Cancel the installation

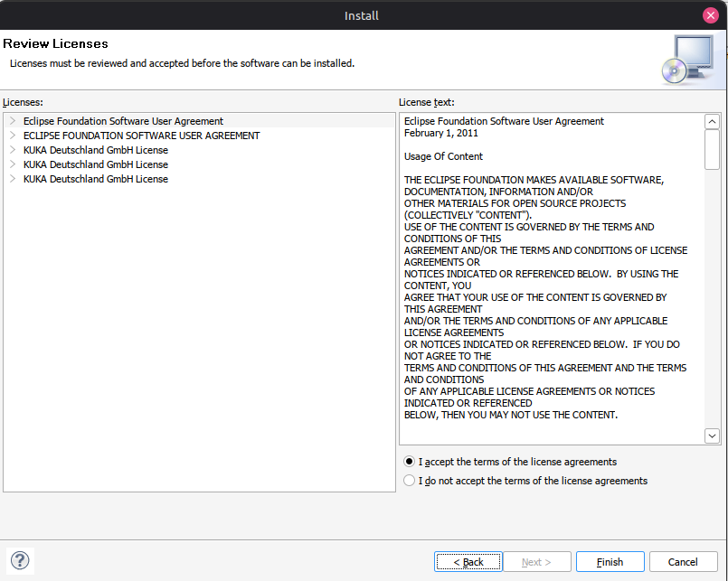click(x=683, y=562)
